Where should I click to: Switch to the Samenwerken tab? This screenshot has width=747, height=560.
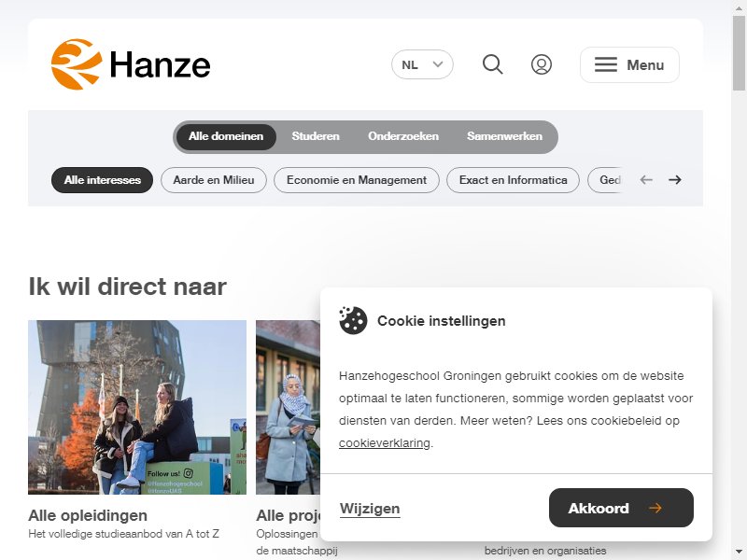(504, 136)
